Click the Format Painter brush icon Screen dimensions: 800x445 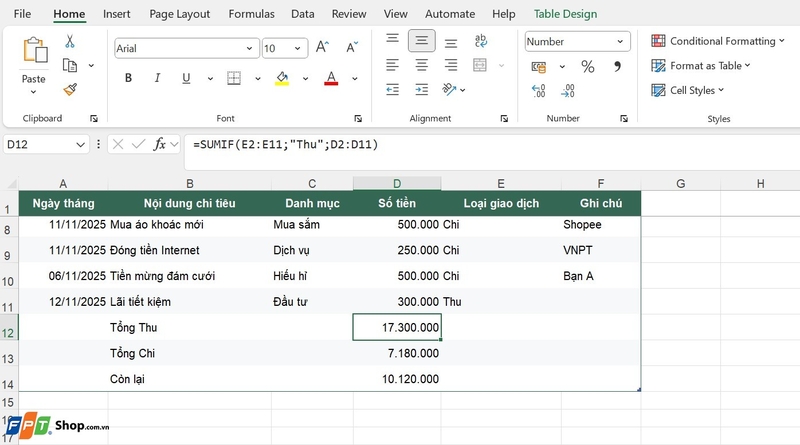coord(70,90)
